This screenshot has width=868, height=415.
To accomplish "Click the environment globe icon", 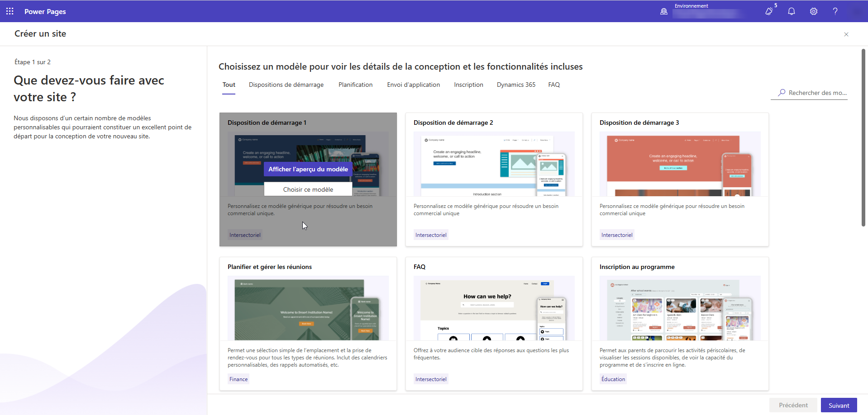I will point(664,11).
